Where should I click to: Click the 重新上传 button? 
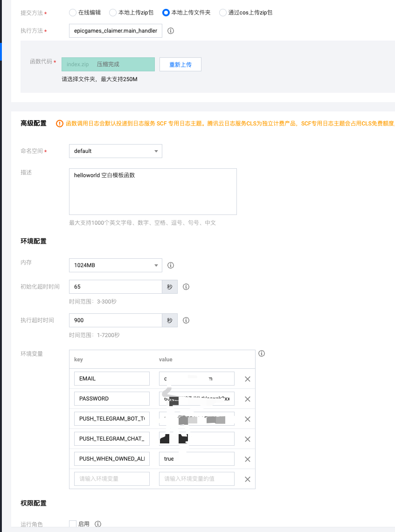click(x=180, y=64)
